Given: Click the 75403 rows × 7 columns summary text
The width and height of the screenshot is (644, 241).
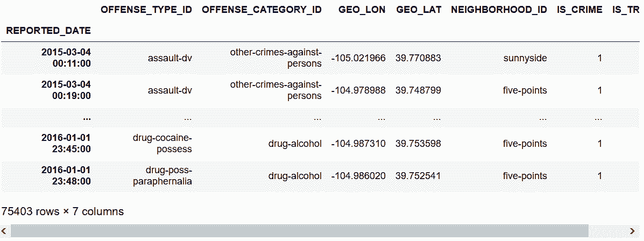Looking at the screenshot, I should (x=62, y=211).
